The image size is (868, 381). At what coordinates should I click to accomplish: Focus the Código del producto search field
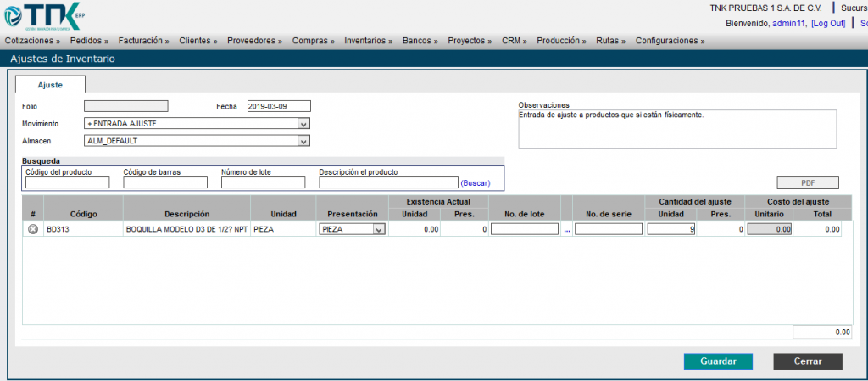pyautogui.click(x=67, y=182)
